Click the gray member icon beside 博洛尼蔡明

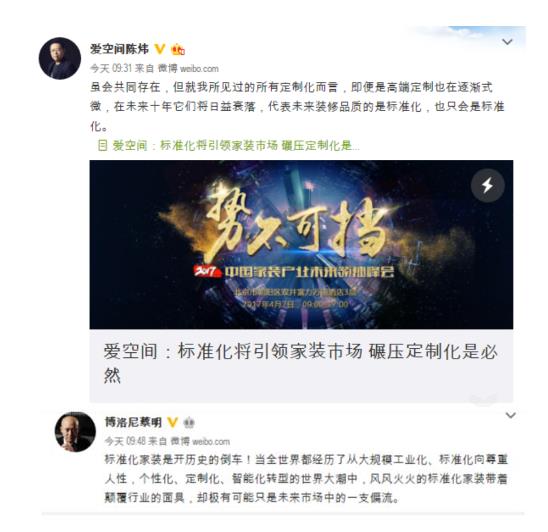189,423
